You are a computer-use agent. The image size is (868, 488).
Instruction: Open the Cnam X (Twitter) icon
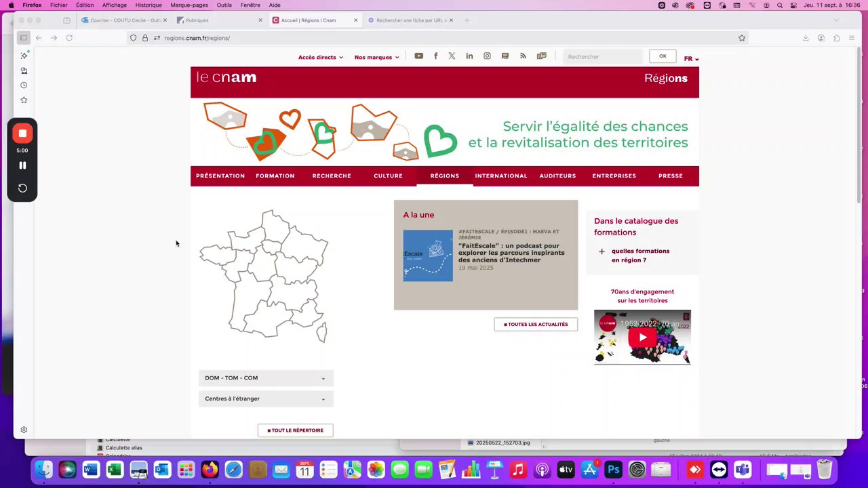452,56
